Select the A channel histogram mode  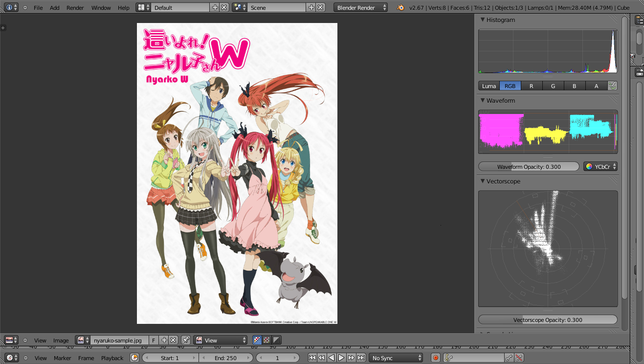[x=596, y=86]
